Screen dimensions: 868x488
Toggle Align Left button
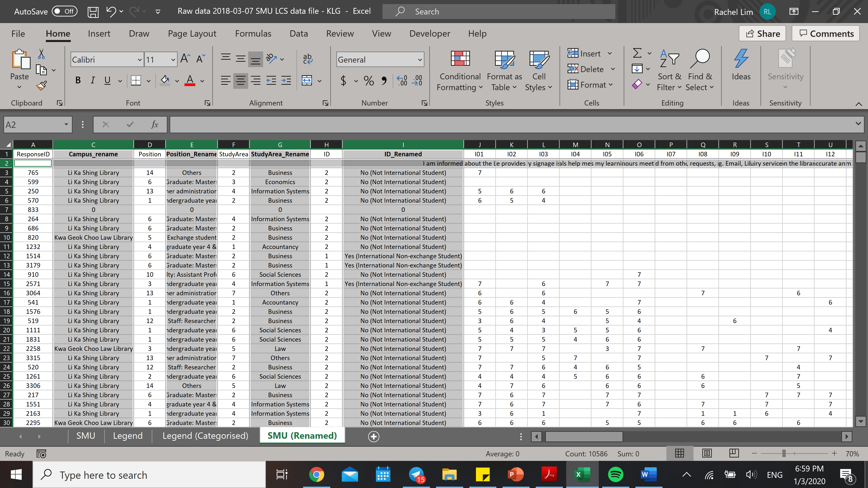click(225, 80)
